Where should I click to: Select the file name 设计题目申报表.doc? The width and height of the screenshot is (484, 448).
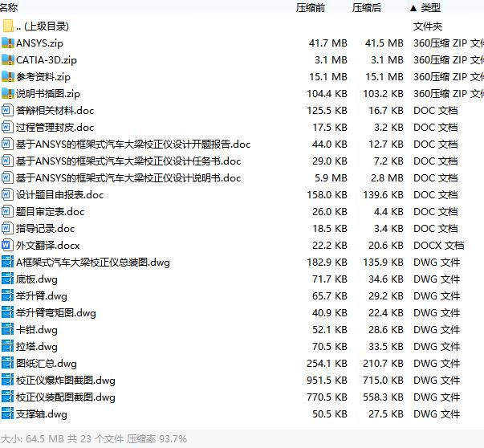59,195
